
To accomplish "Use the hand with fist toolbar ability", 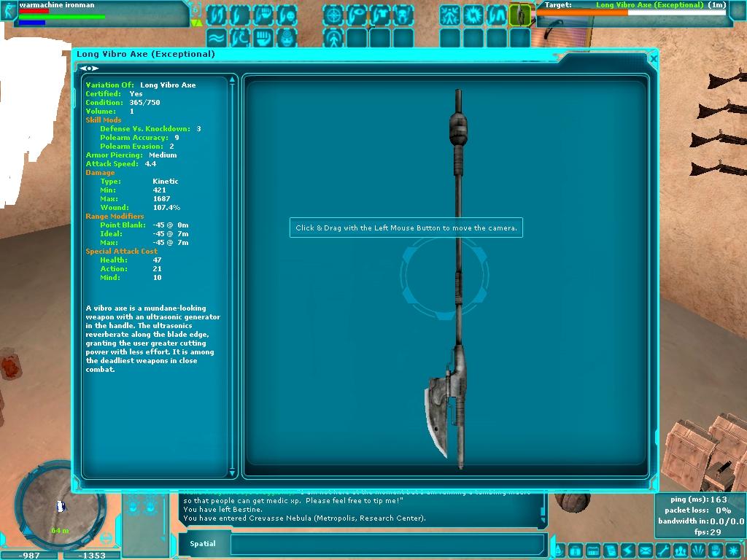I will [263, 15].
